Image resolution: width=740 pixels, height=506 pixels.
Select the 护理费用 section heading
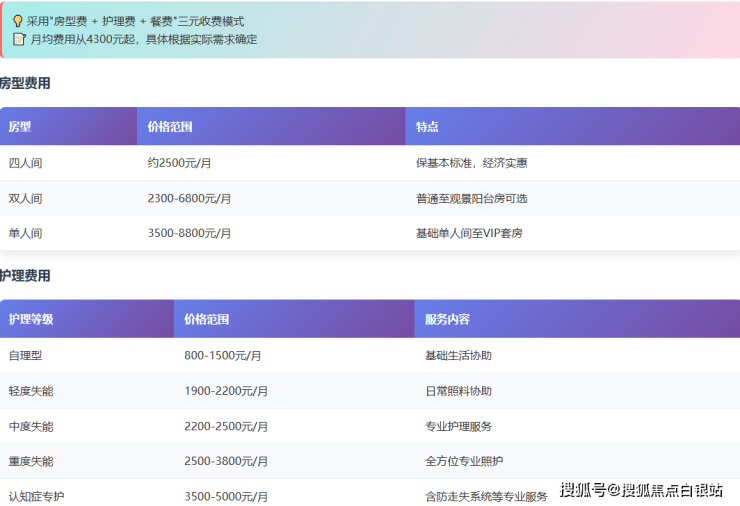click(25, 275)
